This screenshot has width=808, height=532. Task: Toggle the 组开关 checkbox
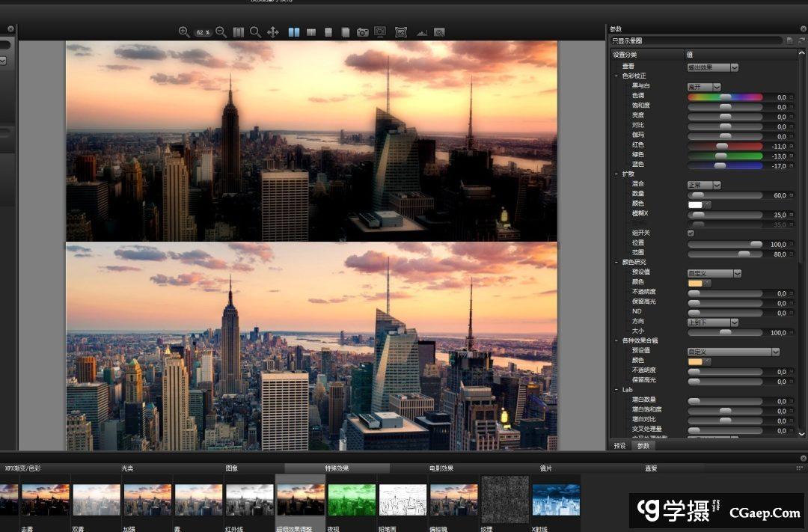pyautogui.click(x=691, y=233)
